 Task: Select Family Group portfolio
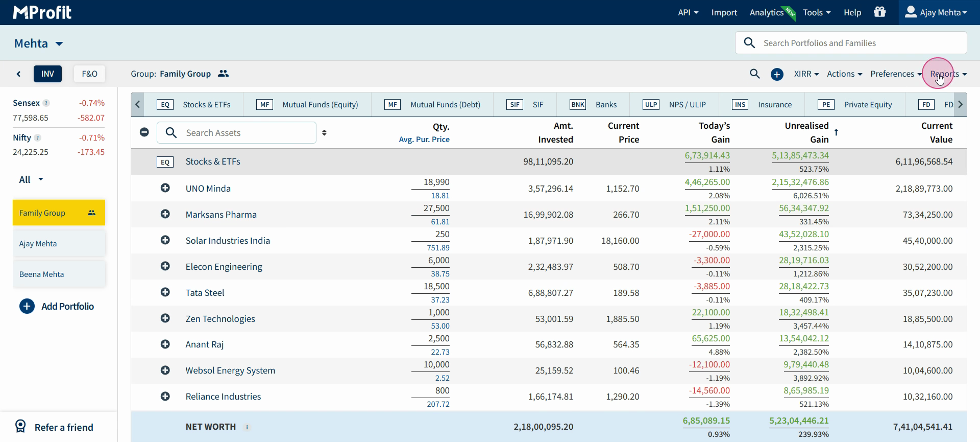pos(59,213)
